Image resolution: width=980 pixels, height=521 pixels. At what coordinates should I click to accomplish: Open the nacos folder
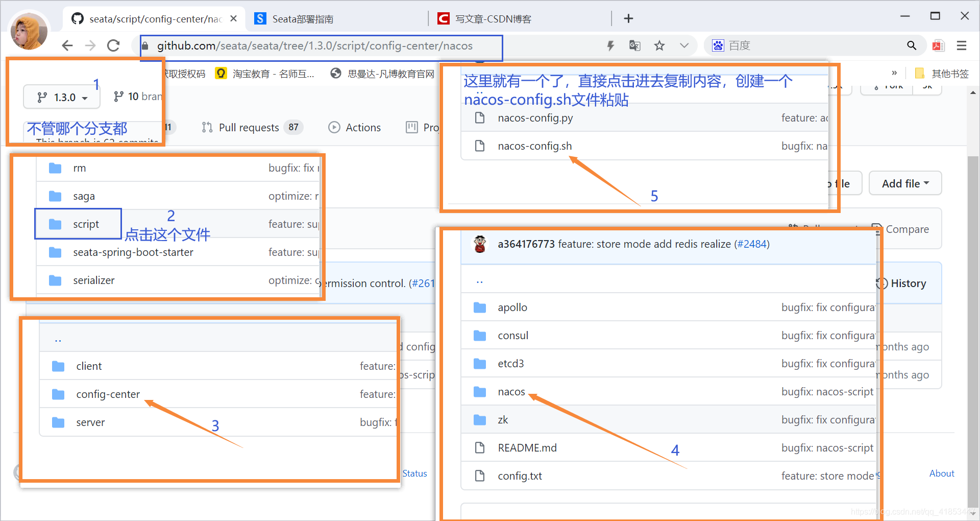click(x=511, y=392)
